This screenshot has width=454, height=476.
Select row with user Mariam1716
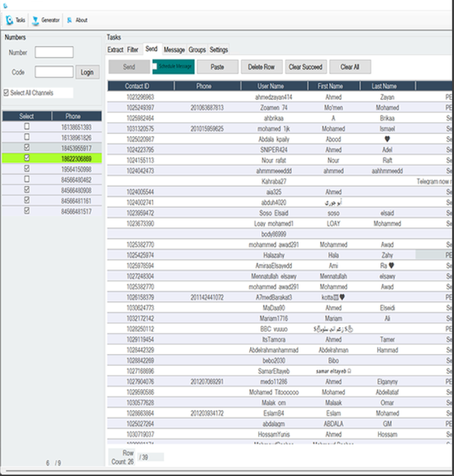point(280,318)
